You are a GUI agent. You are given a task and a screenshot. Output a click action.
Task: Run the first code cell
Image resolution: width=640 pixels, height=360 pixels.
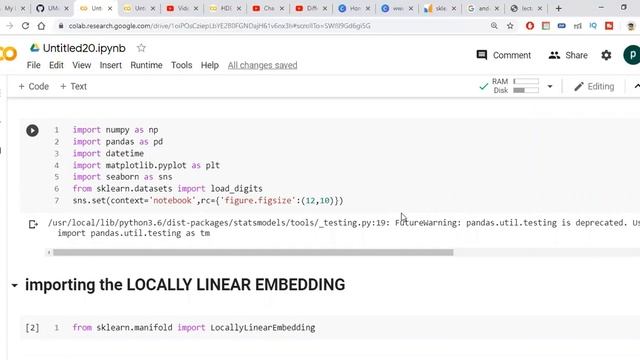(x=33, y=130)
